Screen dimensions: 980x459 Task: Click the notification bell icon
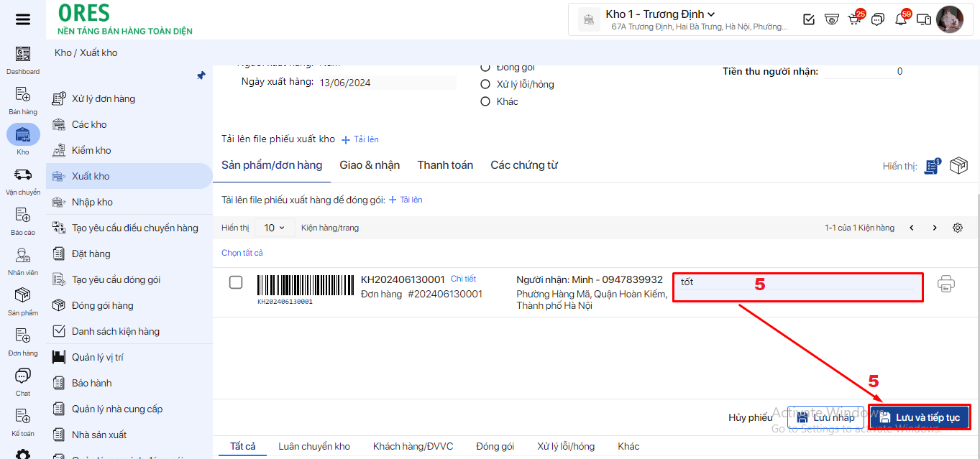pos(900,19)
